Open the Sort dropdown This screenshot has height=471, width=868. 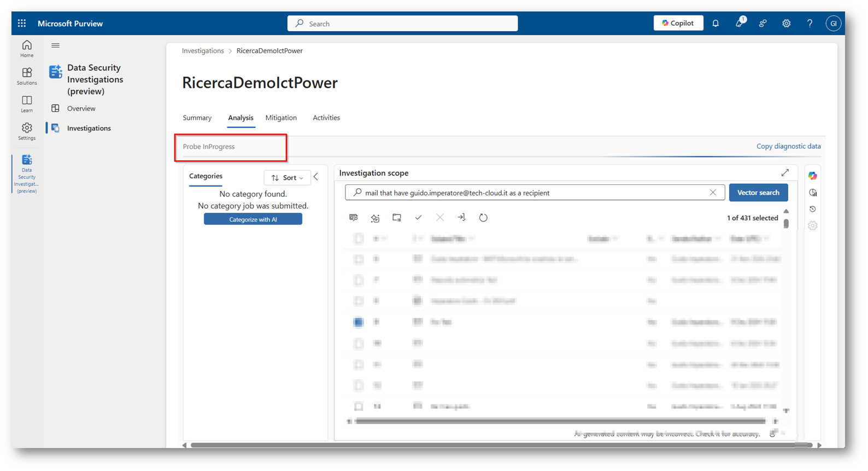pyautogui.click(x=287, y=178)
